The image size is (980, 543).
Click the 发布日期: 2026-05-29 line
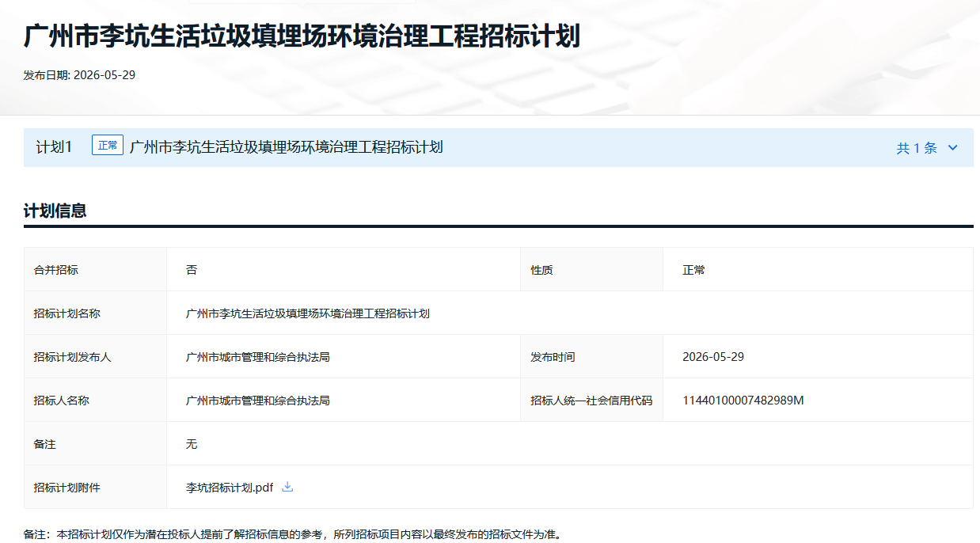pyautogui.click(x=80, y=75)
